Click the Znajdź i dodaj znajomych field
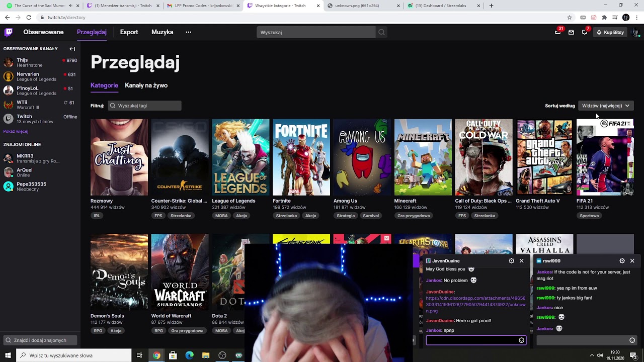 40,340
